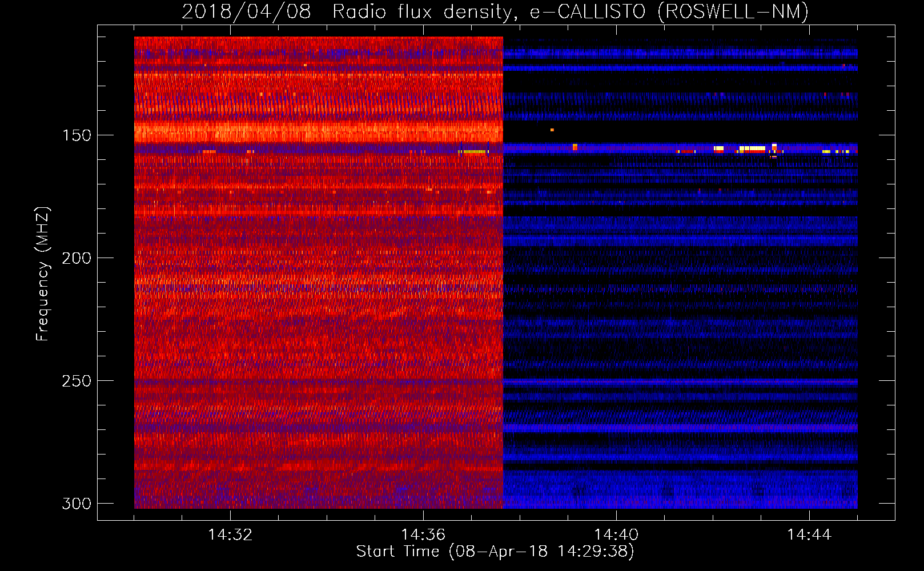
Task: Click the 14:40 time tick label
Action: click(616, 534)
